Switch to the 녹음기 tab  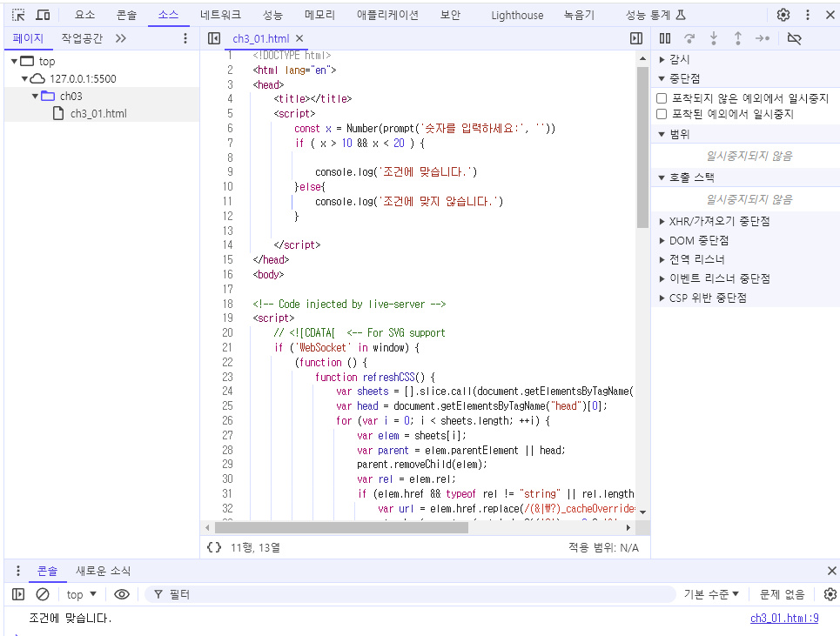[x=579, y=15]
